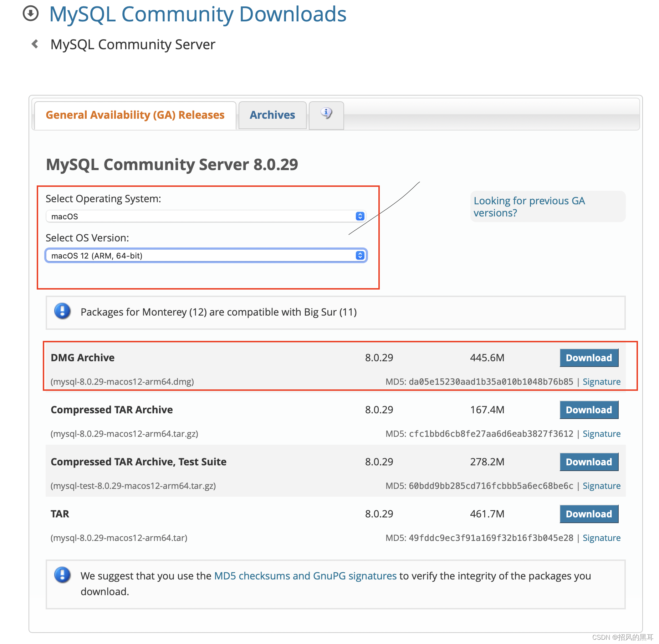659x644 pixels.
Task: Download the Compressed TAR Archive, Test Suite
Action: coord(589,462)
